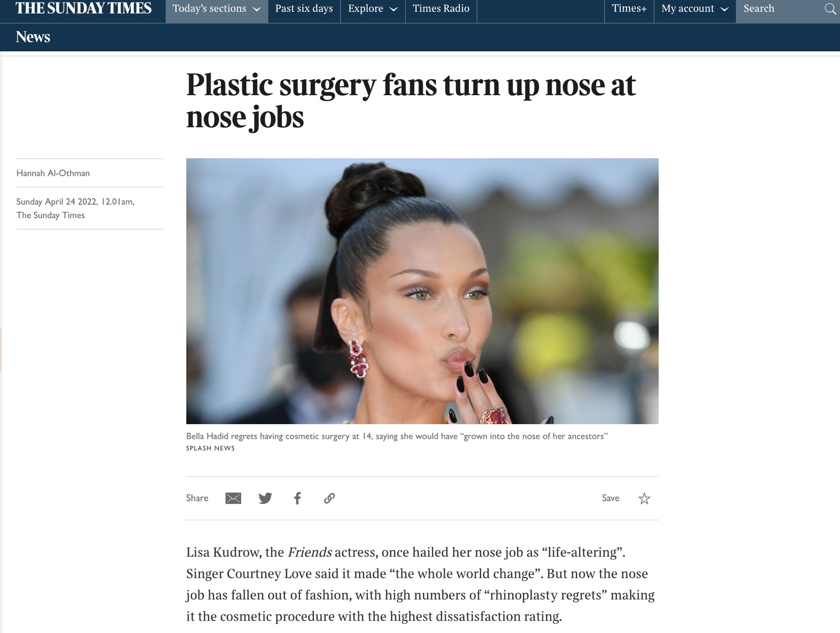Viewport: 840px width, 633px height.
Task: Expand Today's sections dropdown
Action: point(217,9)
